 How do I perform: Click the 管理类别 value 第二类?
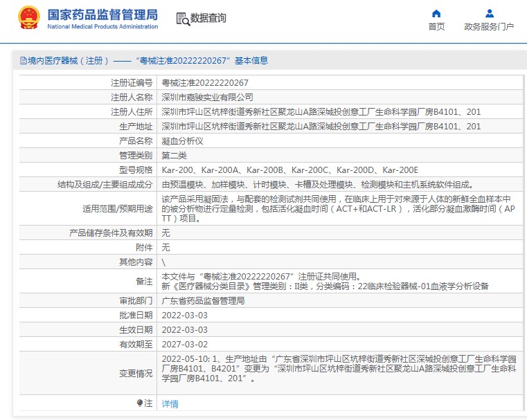click(x=174, y=155)
